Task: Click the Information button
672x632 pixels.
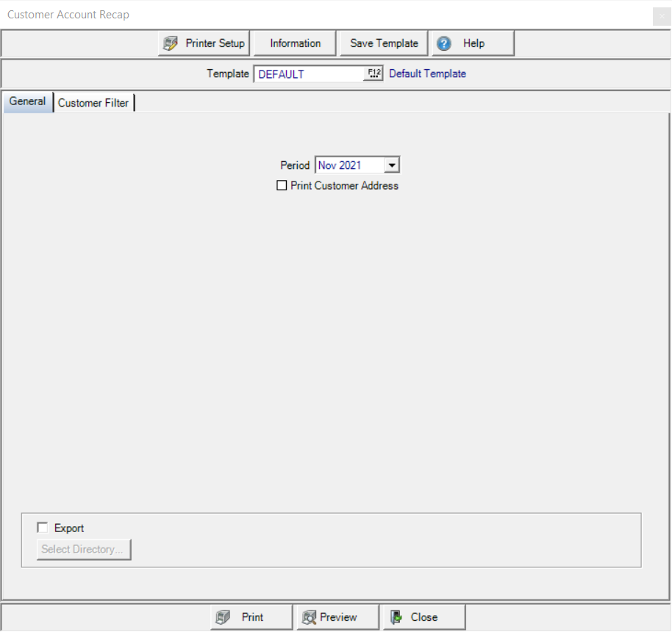Action: (x=295, y=43)
